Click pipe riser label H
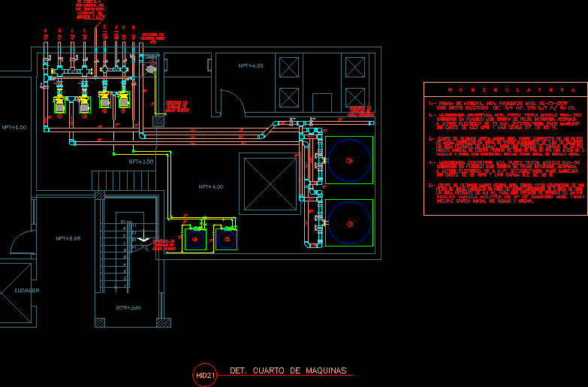588x387 pixels. tap(133, 27)
